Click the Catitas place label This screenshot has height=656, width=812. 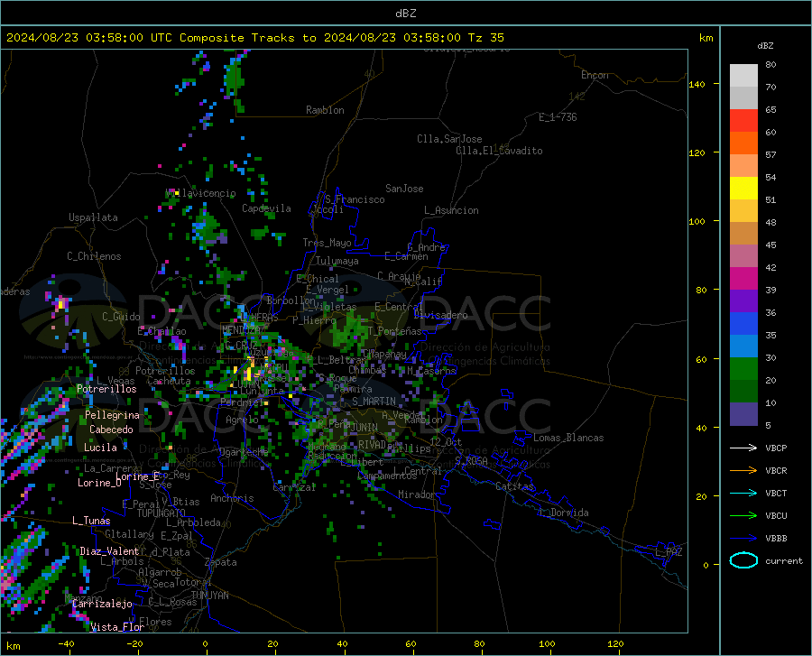pos(514,486)
